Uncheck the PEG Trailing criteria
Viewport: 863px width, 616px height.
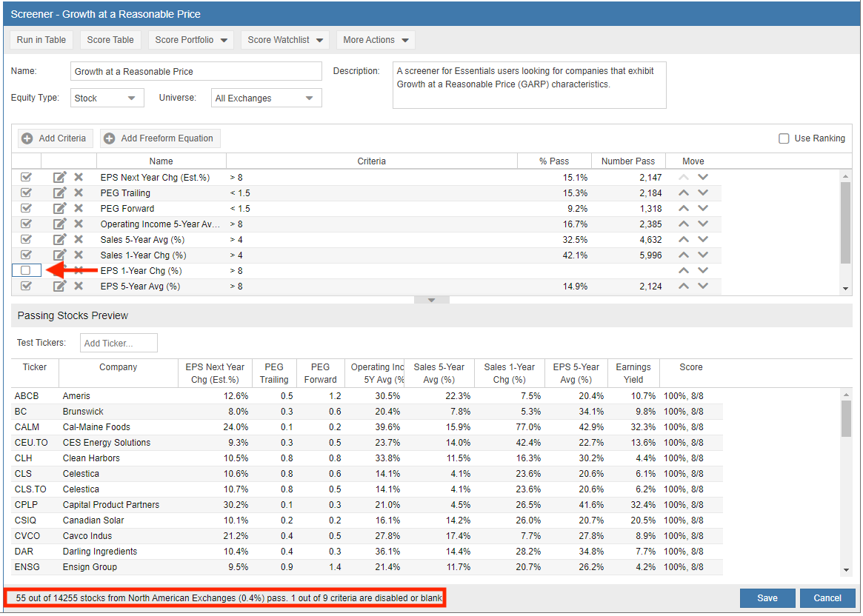pos(26,192)
